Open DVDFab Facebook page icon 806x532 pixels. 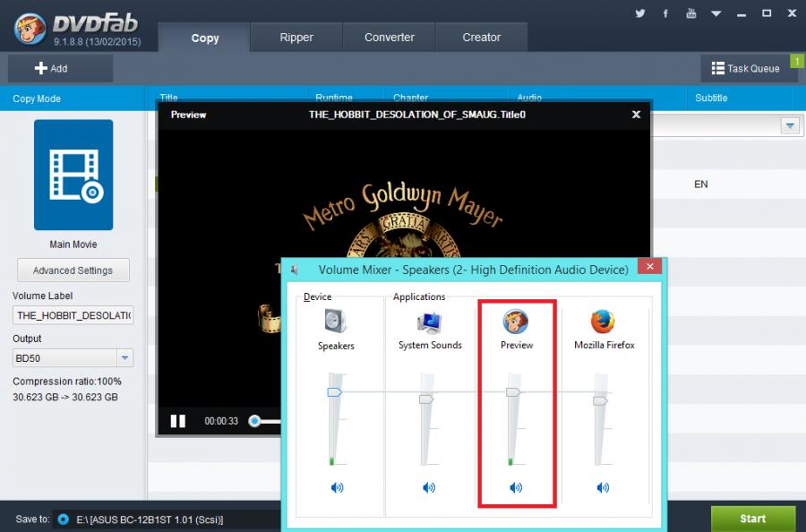click(x=665, y=13)
